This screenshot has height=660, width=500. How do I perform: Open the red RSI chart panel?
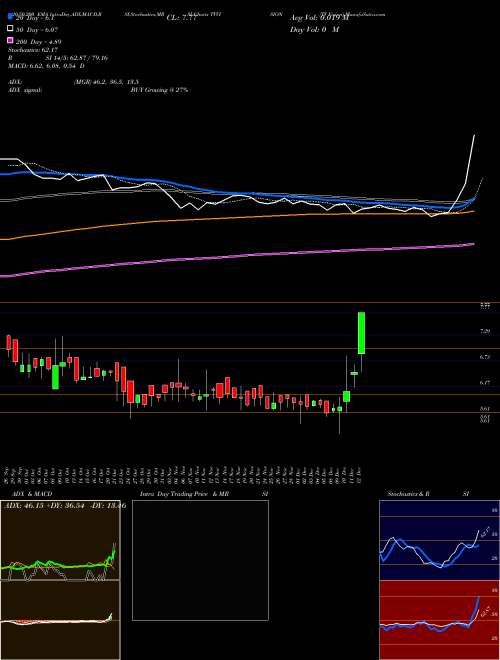pos(439,620)
